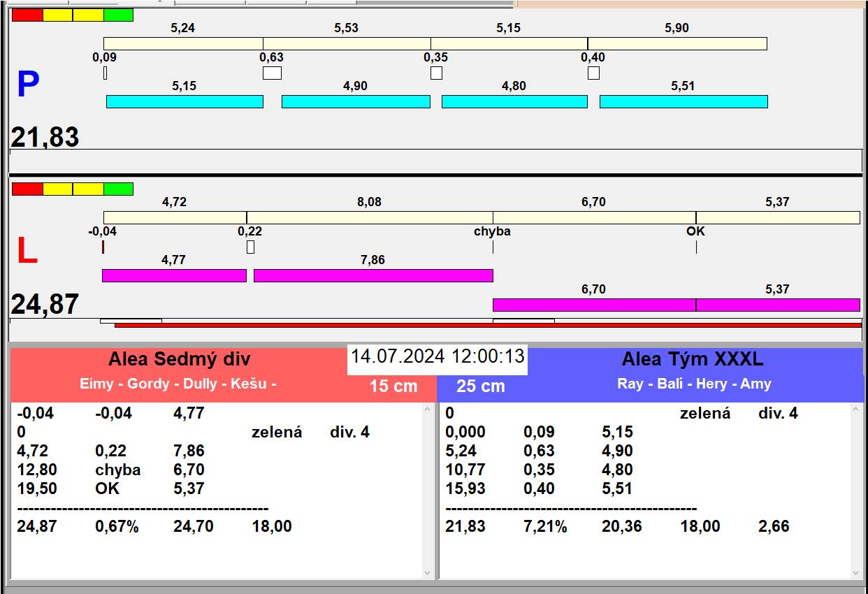Click the red signal light in lane P

(27, 15)
